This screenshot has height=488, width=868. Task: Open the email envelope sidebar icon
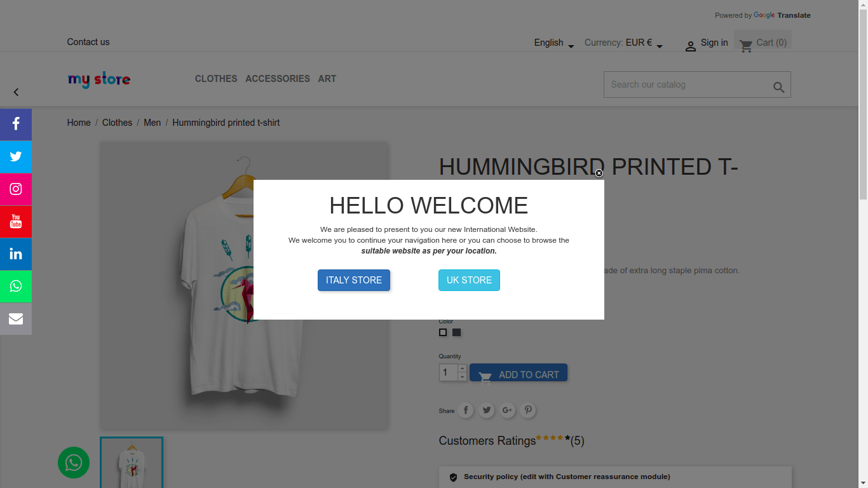pyautogui.click(x=16, y=319)
